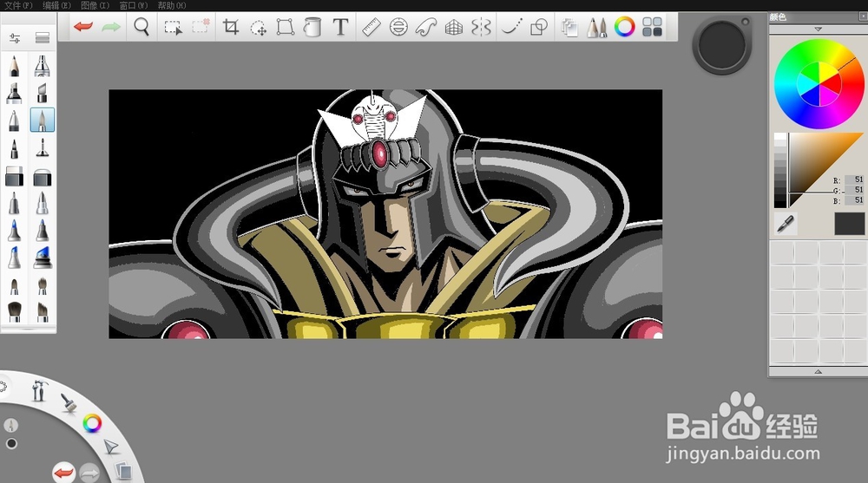Image resolution: width=868 pixels, height=483 pixels.
Task: Open the 文件 (File) menu
Action: pos(18,5)
